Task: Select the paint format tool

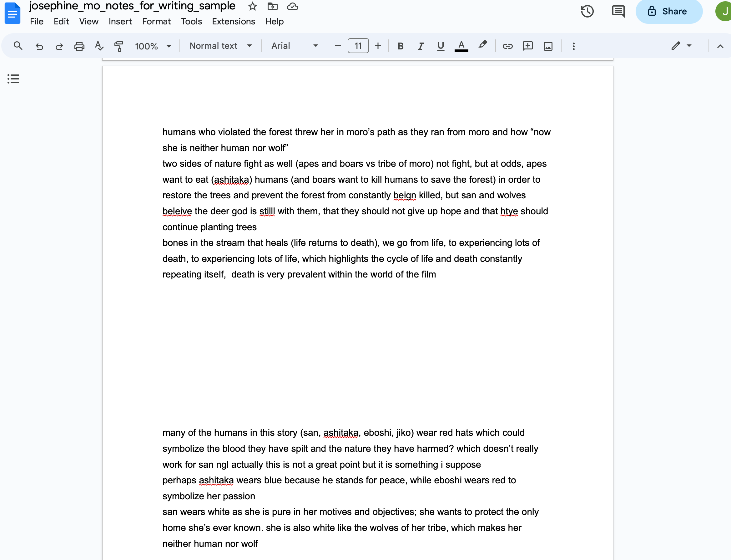Action: (x=119, y=46)
